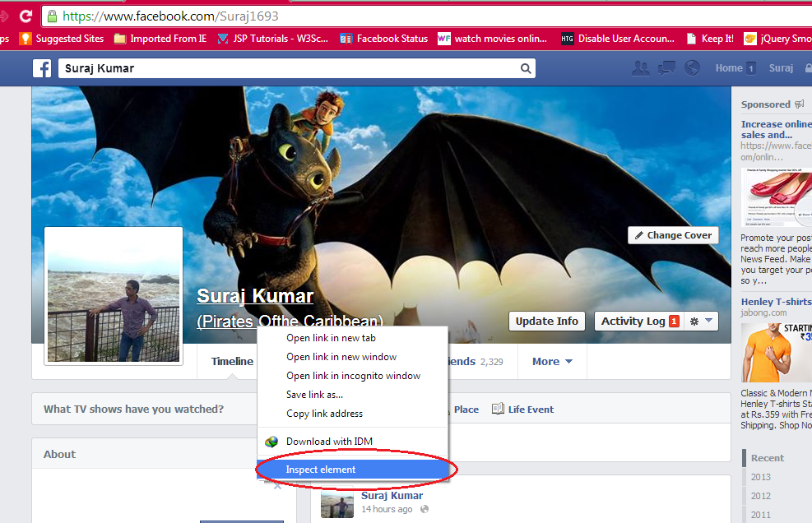Screen dimensions: 812x523
Task: Click the green HTTPS padlock icon
Action: [52, 16]
